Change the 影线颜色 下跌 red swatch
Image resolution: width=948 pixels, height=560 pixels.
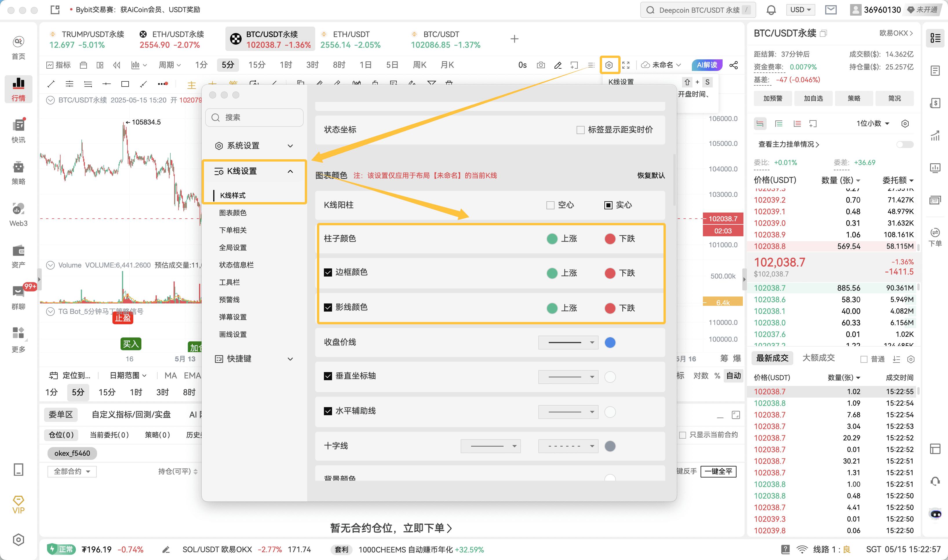click(x=610, y=308)
